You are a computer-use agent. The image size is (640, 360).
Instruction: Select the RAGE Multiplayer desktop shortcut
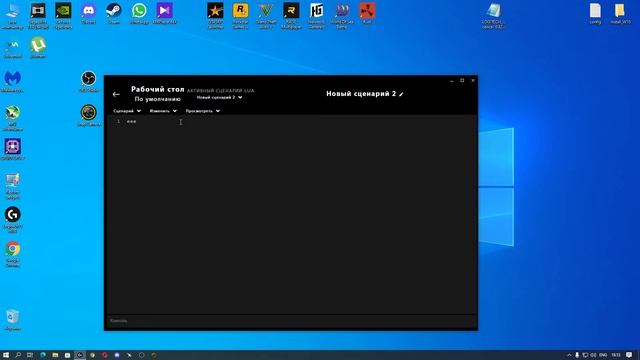[291, 16]
